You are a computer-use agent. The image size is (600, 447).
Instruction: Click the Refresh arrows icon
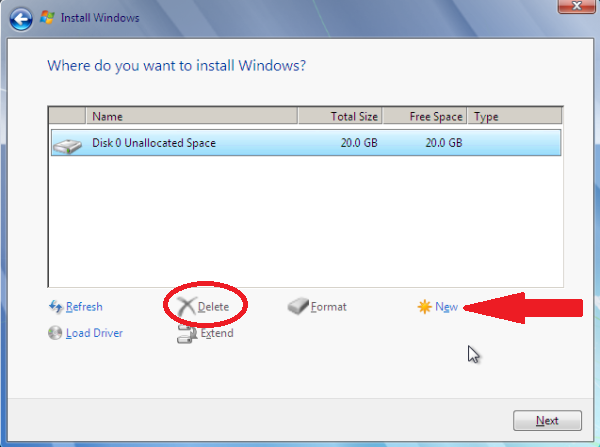click(56, 307)
